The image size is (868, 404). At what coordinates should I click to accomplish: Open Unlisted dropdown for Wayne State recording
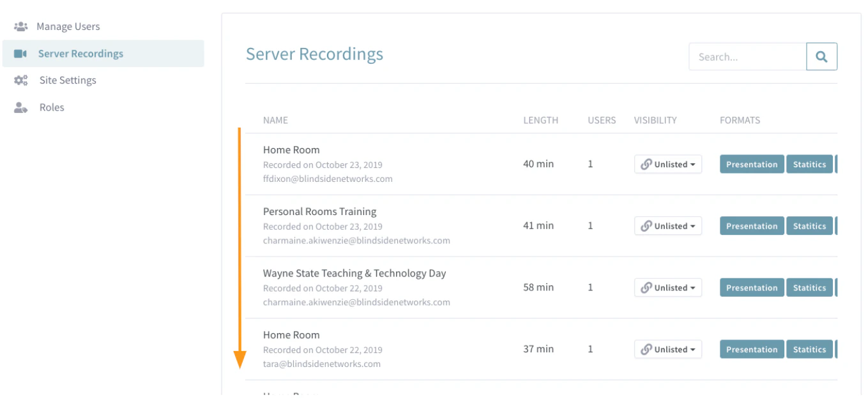tap(667, 288)
